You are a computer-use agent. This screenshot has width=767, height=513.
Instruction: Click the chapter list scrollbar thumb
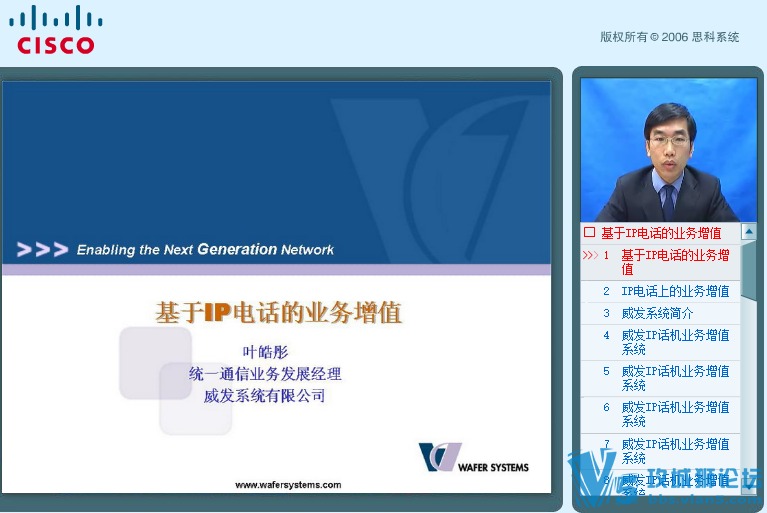[748, 270]
